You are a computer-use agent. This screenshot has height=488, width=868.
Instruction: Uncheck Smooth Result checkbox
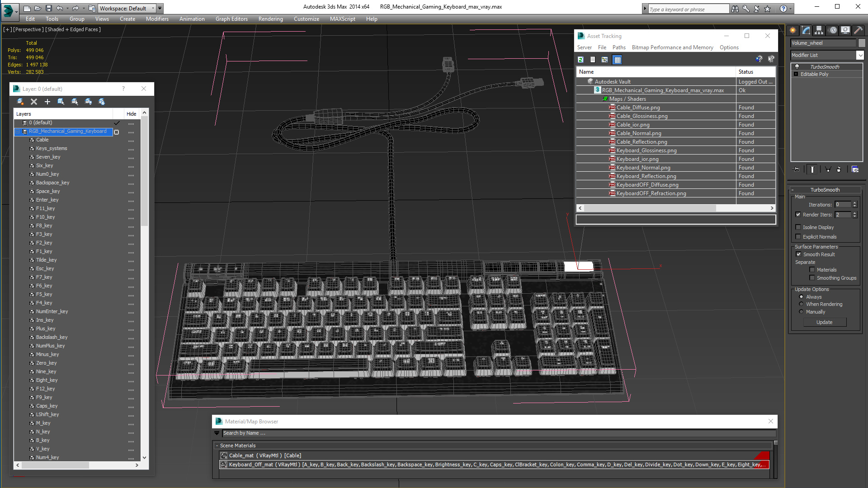(x=798, y=254)
